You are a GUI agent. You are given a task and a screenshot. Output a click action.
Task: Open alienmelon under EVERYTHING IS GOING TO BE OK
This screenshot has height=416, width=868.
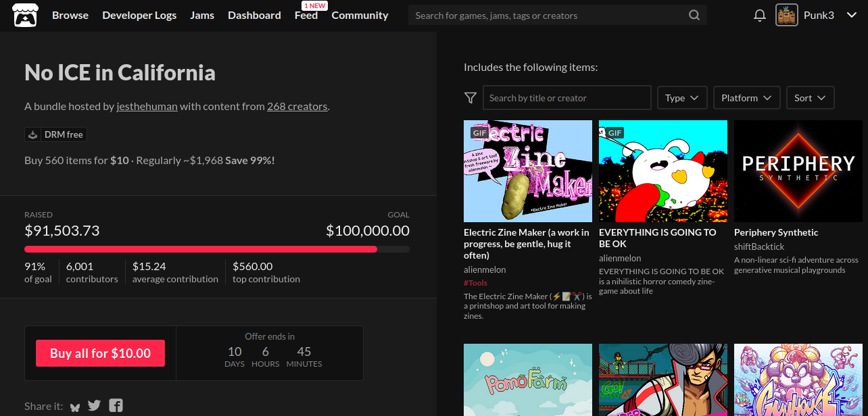point(620,258)
